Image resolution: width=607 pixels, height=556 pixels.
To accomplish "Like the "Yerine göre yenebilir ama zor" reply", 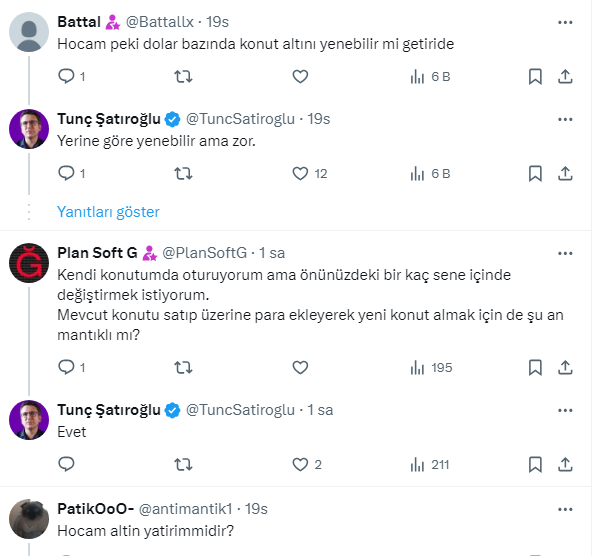I will tap(300, 173).
